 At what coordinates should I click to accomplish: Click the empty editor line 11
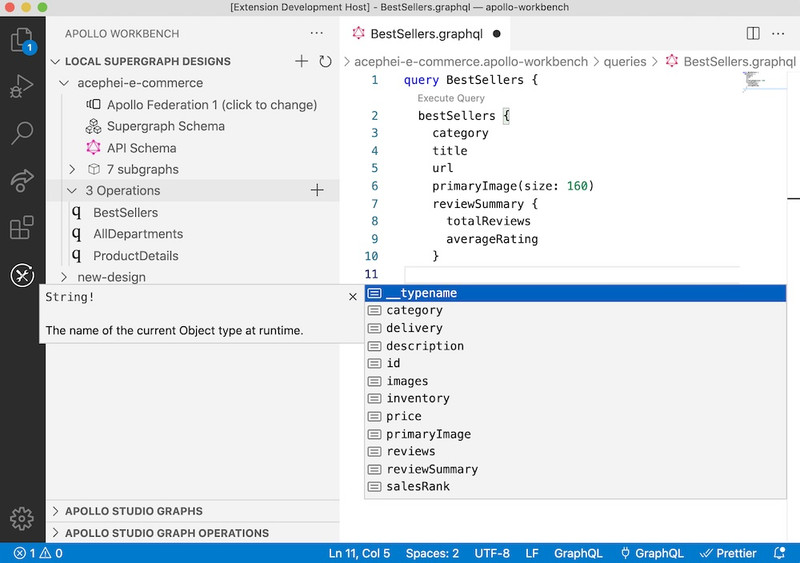coord(571,274)
